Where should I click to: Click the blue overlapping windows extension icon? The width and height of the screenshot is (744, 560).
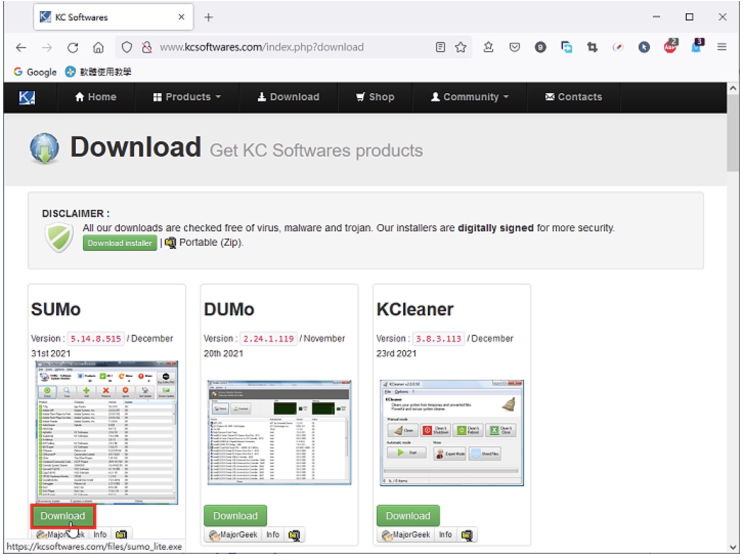(x=566, y=48)
